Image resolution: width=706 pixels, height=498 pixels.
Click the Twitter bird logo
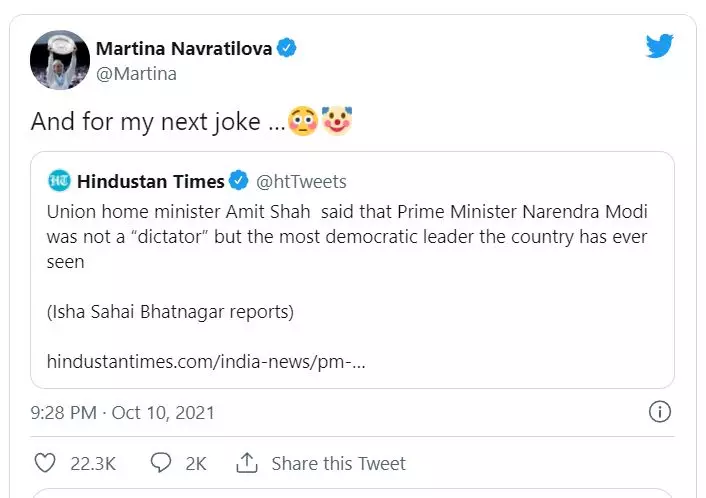(x=659, y=46)
